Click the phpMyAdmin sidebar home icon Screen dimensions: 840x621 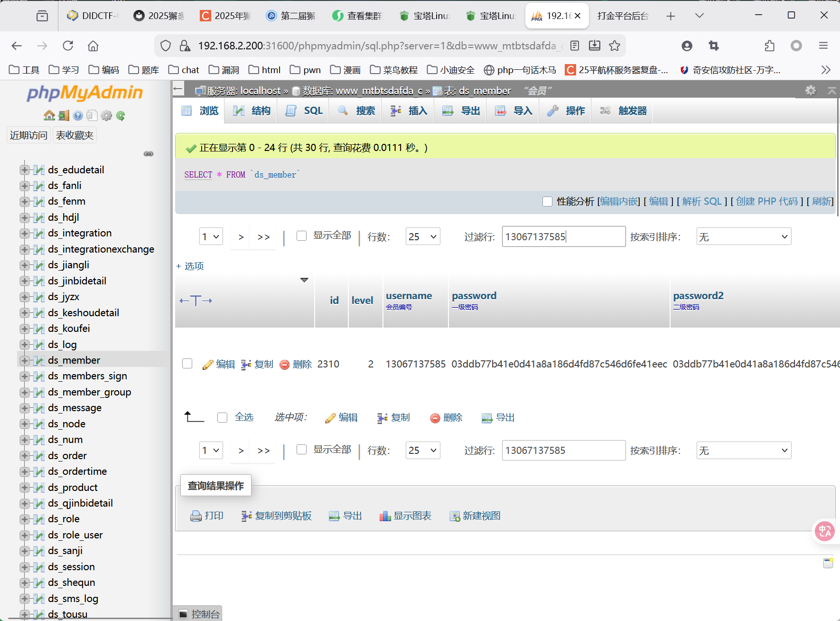click(49, 115)
